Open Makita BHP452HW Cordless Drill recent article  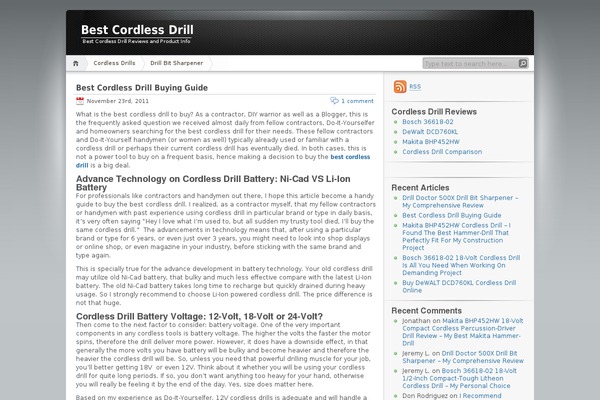(456, 237)
